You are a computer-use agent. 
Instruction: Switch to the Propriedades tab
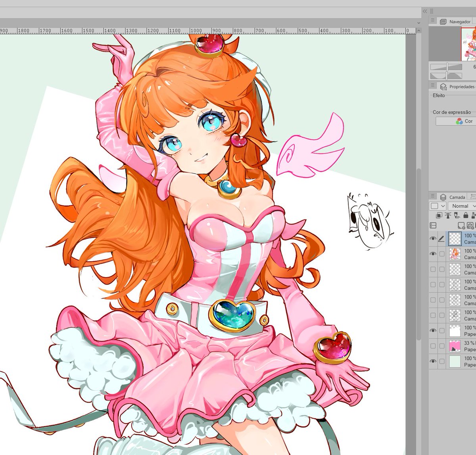[x=457, y=87]
